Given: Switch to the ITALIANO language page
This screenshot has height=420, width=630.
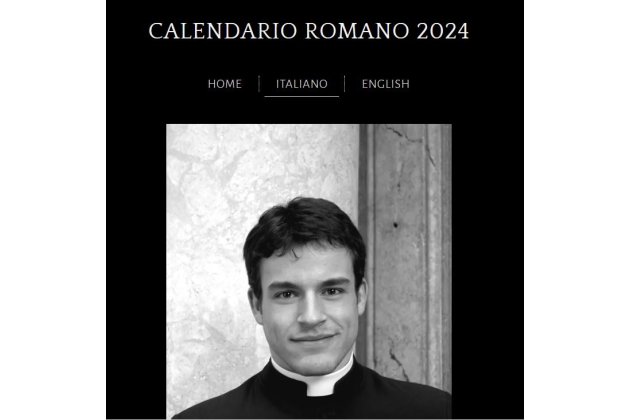Looking at the screenshot, I should tap(302, 84).
